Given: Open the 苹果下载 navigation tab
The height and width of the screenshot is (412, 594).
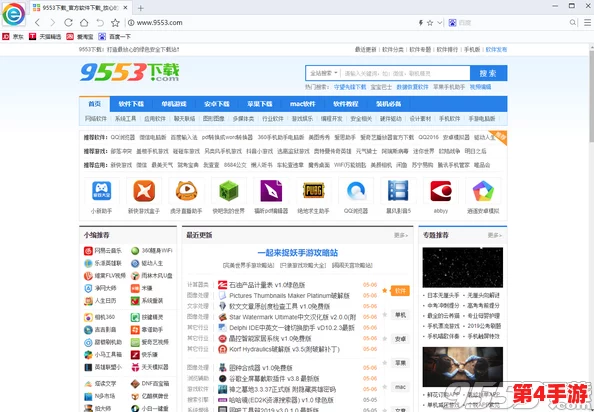Looking at the screenshot, I should pyautogui.click(x=259, y=104).
